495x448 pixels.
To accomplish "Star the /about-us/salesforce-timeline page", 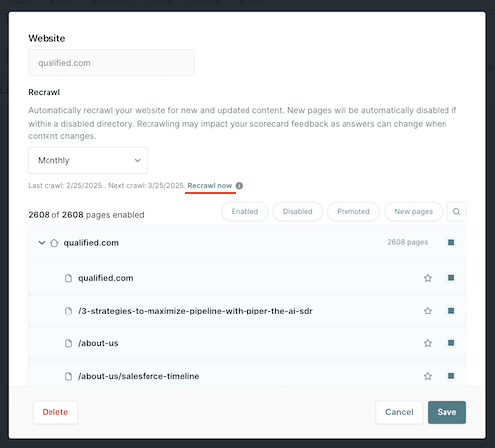I will pos(428,376).
